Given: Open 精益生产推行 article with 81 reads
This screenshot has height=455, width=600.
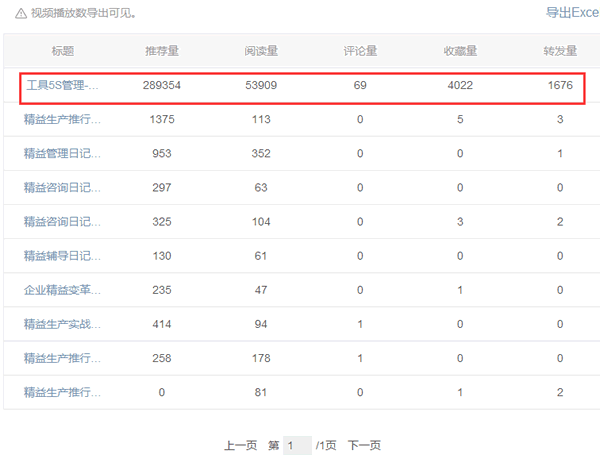Looking at the screenshot, I should tap(62, 392).
